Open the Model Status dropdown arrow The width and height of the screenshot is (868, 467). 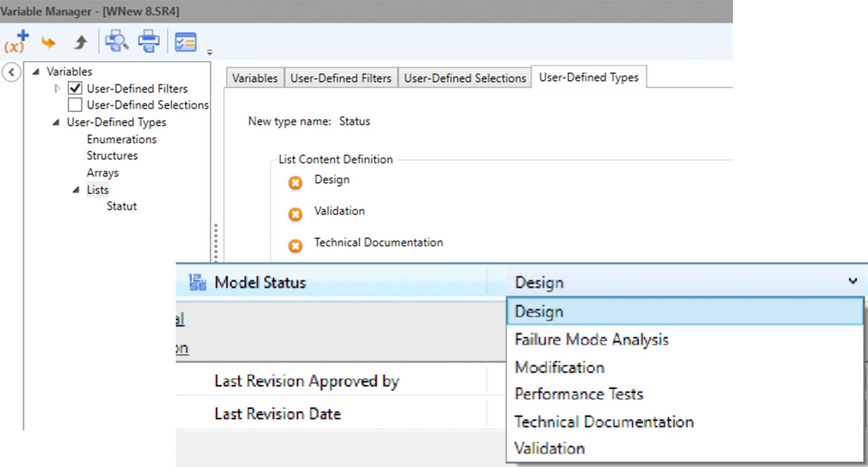click(x=853, y=281)
